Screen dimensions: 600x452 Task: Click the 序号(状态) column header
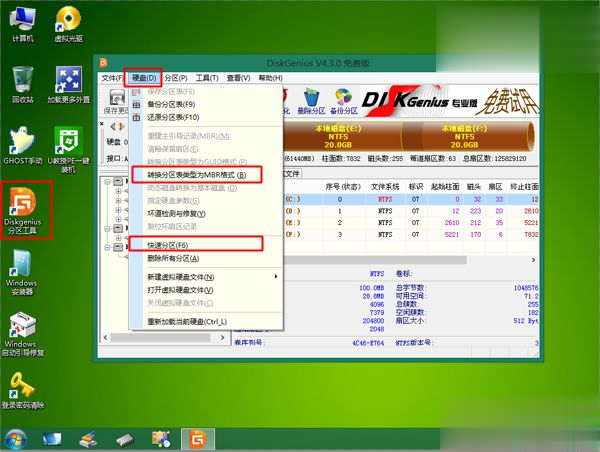pyautogui.click(x=343, y=187)
